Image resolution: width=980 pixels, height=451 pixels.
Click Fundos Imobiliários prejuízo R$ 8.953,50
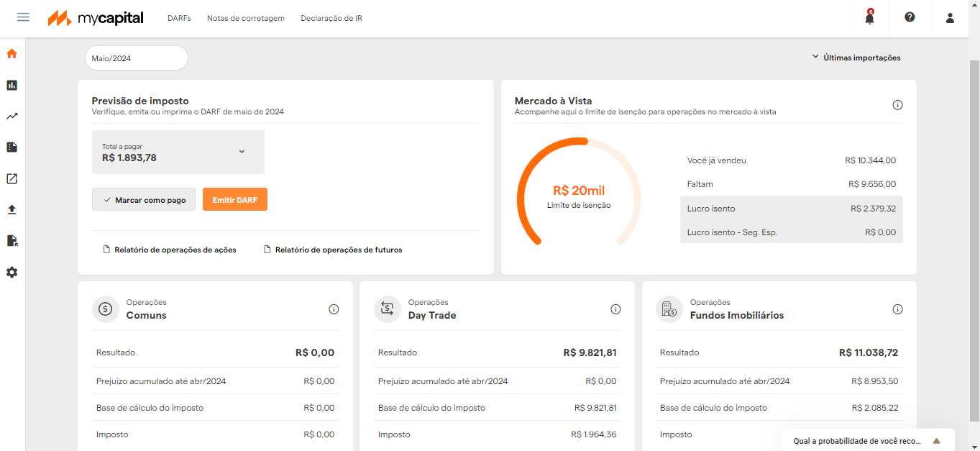(875, 381)
